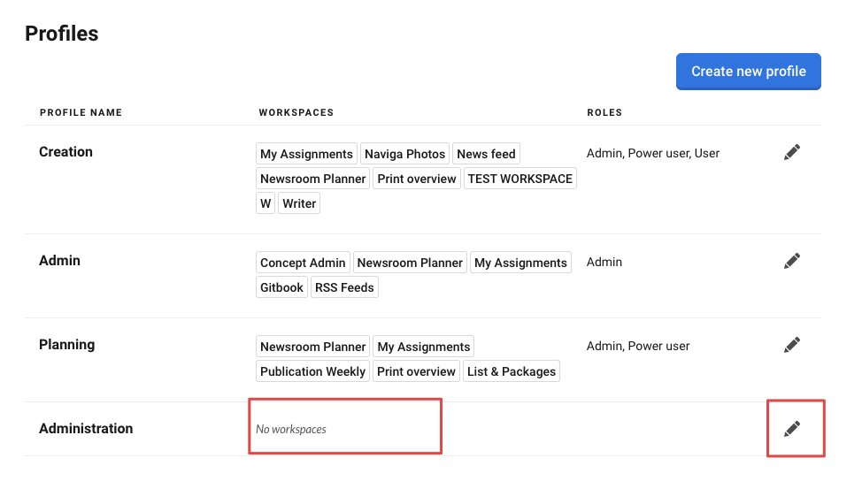Click Print overview tag in Planning row
This screenshot has height=504, width=862.
click(416, 371)
